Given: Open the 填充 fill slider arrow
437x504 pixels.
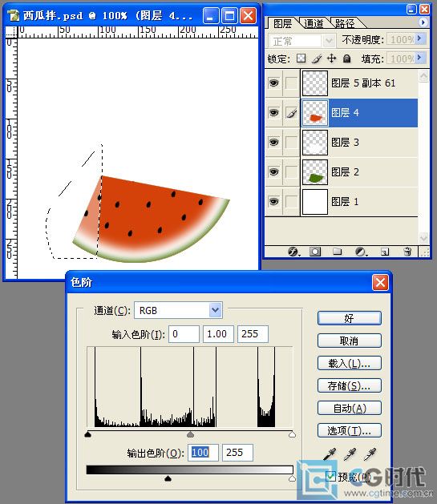Looking at the screenshot, I should [x=419, y=58].
